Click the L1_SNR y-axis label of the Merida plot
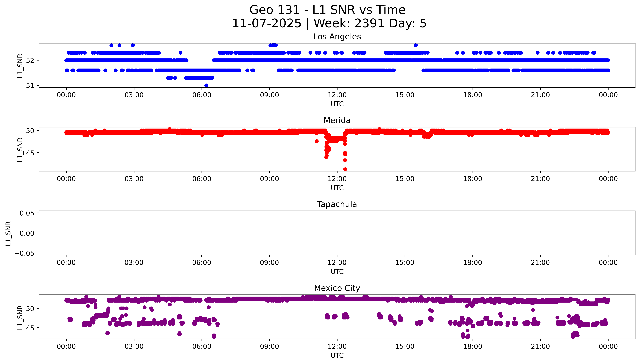The height and width of the screenshot is (364, 640). 20,150
